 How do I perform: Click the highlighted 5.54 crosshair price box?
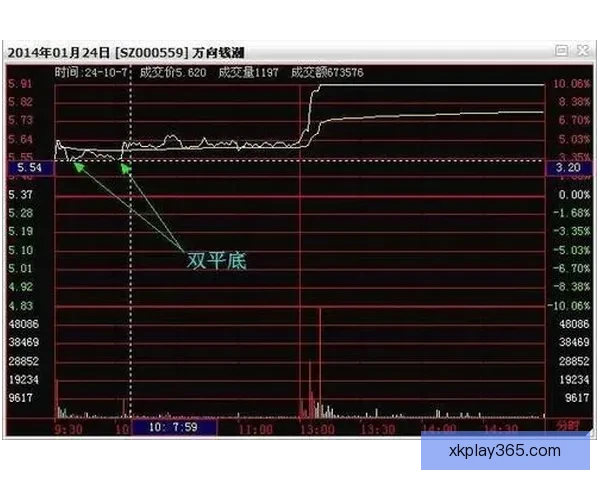tap(31, 168)
